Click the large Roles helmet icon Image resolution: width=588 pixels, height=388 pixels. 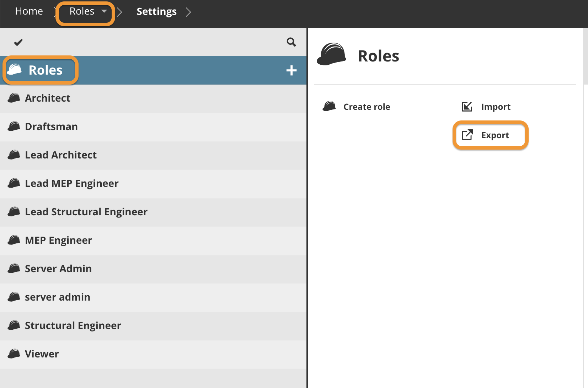coord(331,54)
